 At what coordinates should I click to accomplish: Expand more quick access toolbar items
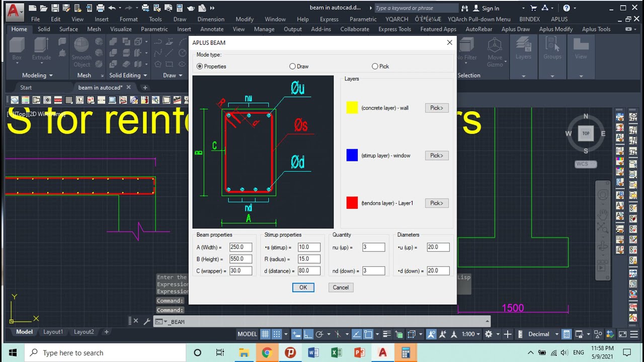coord(212,8)
